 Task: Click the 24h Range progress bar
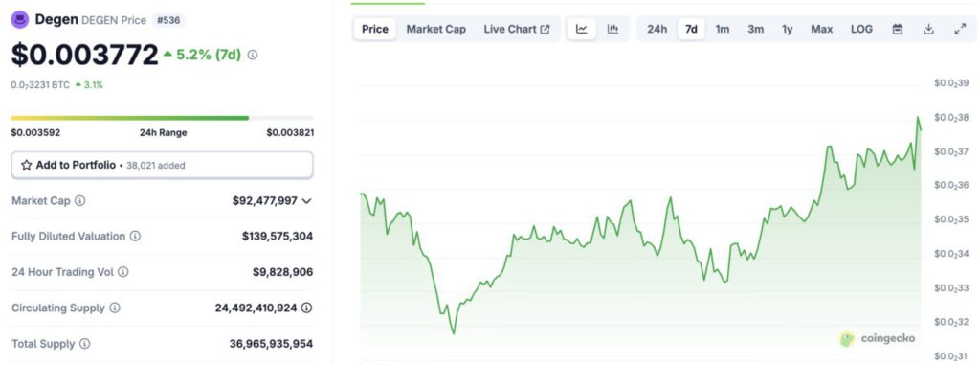tap(163, 118)
